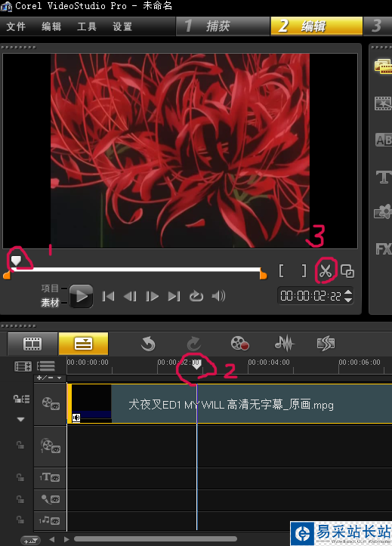This screenshot has height=546, width=392.
Task: Switch to Storyboard view
Action: (x=32, y=344)
